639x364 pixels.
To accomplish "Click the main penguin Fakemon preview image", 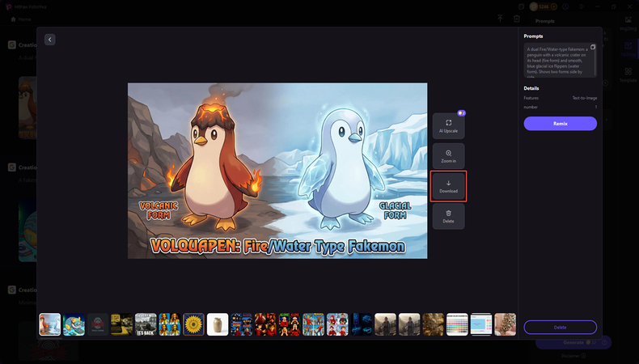I will pyautogui.click(x=277, y=171).
